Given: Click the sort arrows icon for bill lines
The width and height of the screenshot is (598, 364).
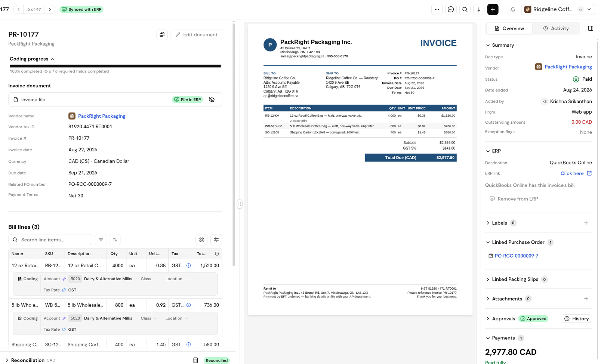Looking at the screenshot, I should [x=115, y=240].
